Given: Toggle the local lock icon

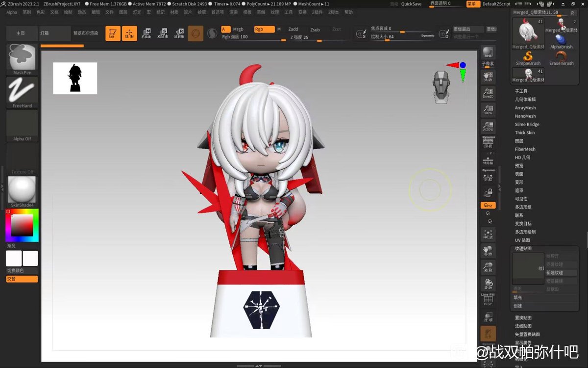Looking at the screenshot, I should (488, 192).
